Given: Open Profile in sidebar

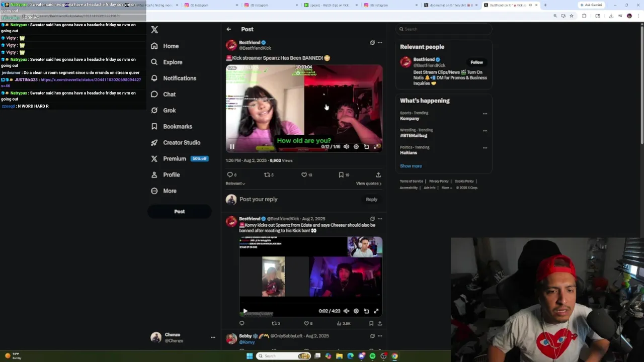Looking at the screenshot, I should [166, 174].
